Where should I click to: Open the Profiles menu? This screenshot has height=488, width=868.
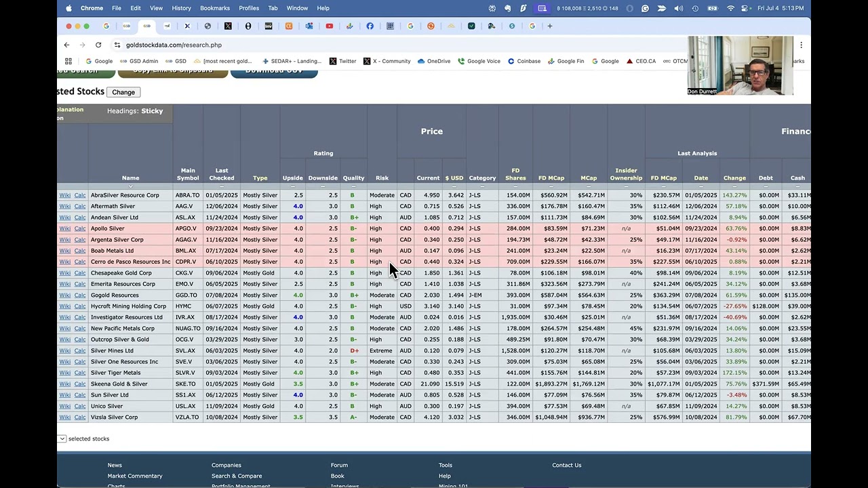249,8
